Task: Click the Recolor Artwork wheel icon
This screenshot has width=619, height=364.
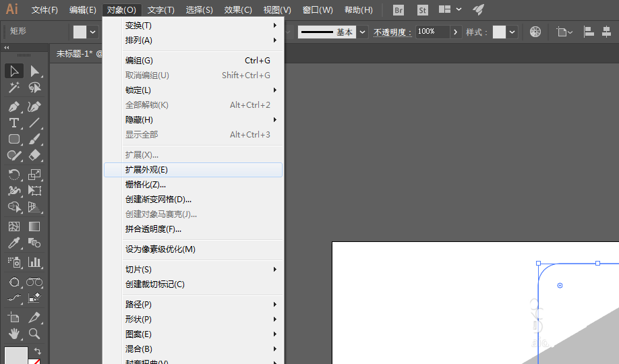Action: pos(535,32)
